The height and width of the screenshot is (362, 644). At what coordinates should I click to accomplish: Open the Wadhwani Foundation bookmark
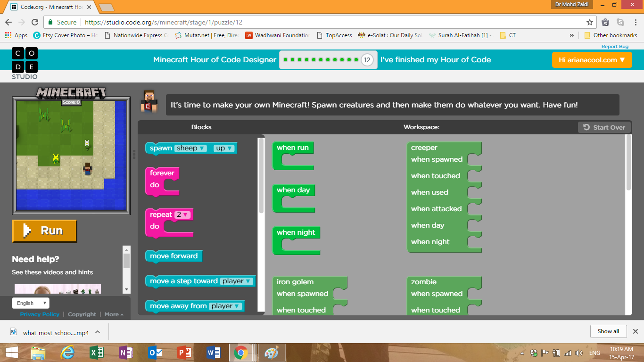[x=278, y=35]
